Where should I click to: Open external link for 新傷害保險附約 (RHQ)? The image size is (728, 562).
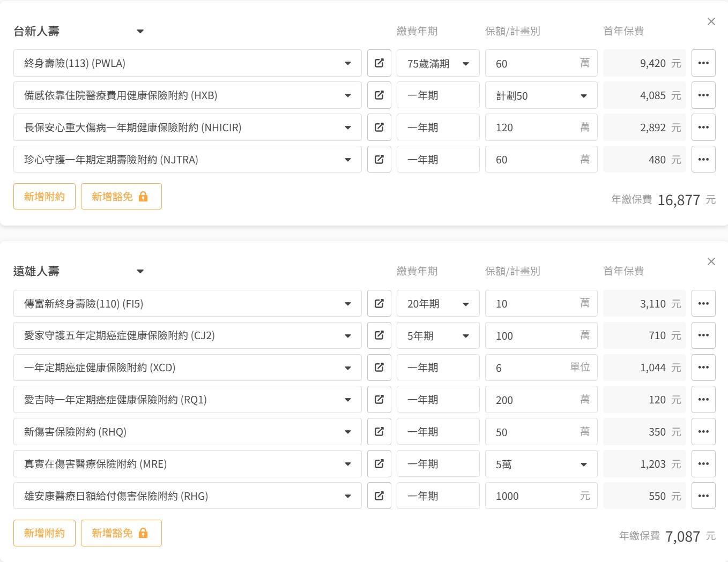379,432
